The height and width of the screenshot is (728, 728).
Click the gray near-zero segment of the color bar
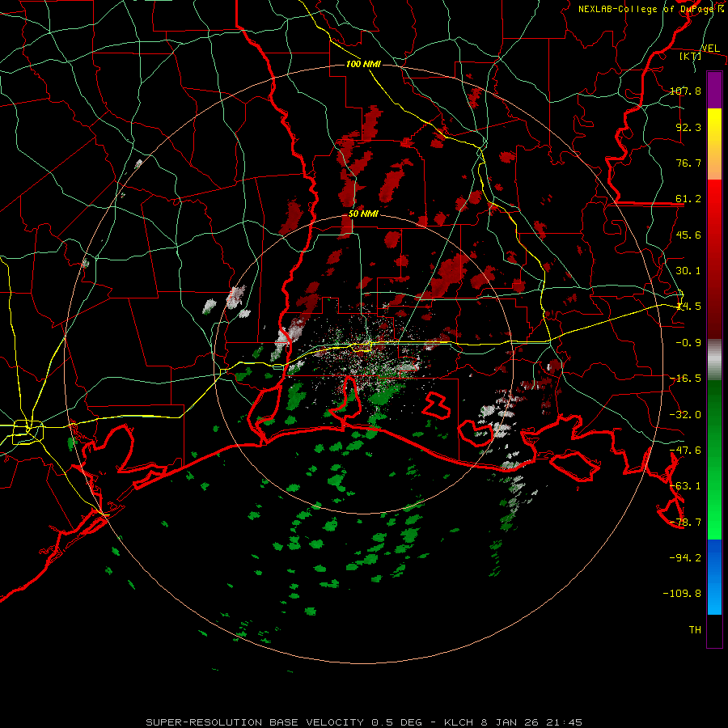[714, 360]
